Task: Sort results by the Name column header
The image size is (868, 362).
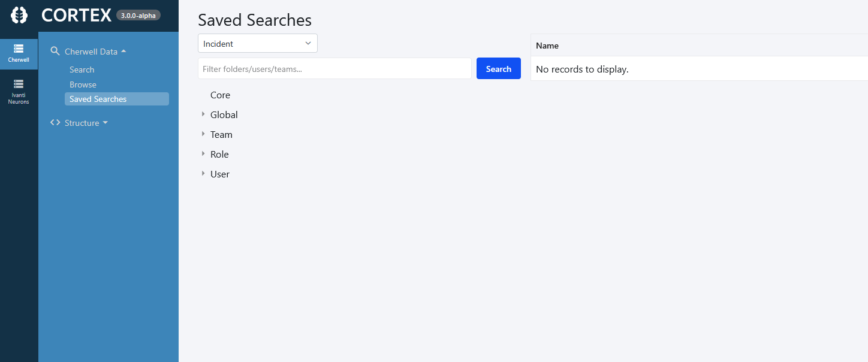Action: click(547, 46)
